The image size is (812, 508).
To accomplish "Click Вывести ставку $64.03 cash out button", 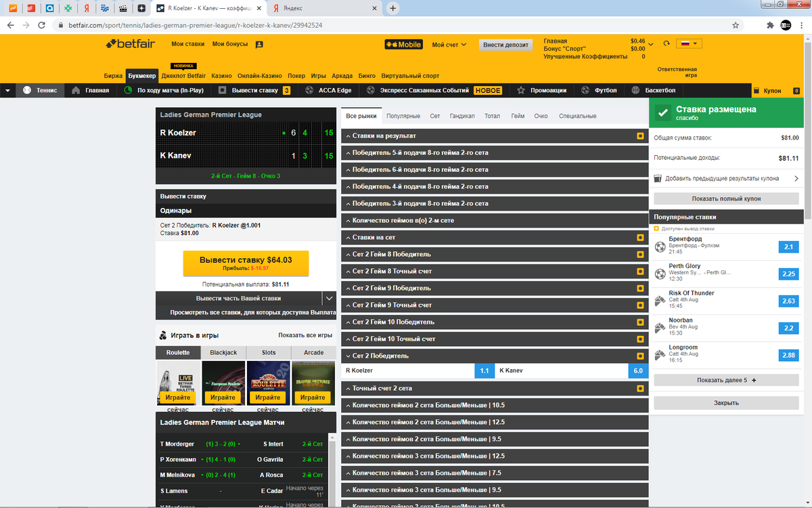I will point(246,263).
